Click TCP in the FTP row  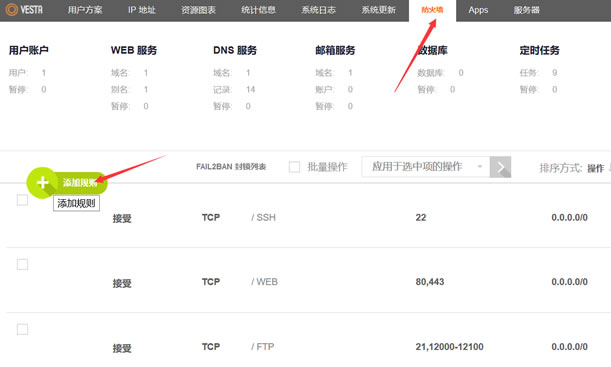[x=211, y=346]
